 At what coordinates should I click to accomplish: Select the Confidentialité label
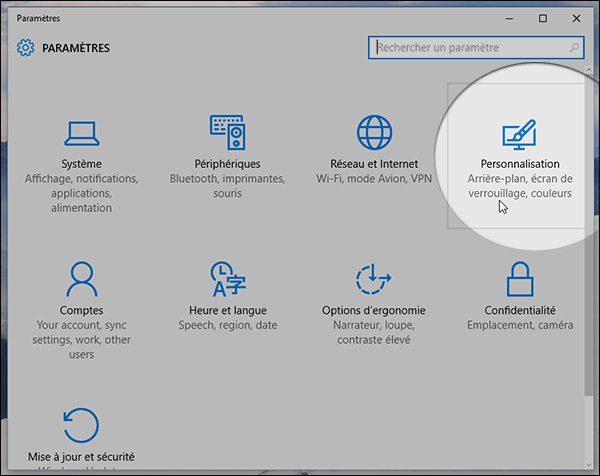(520, 310)
